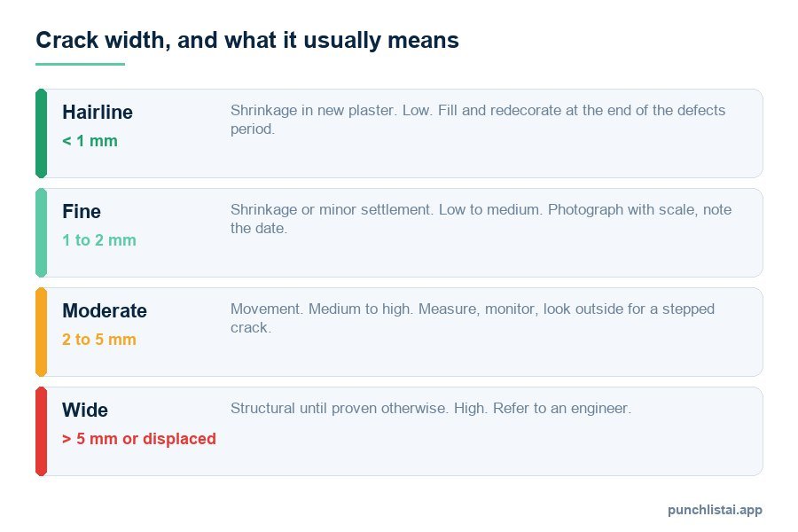This screenshot has height=532, width=798.
Task: Click the '1 to 2 mm' width label
Action: [98, 239]
